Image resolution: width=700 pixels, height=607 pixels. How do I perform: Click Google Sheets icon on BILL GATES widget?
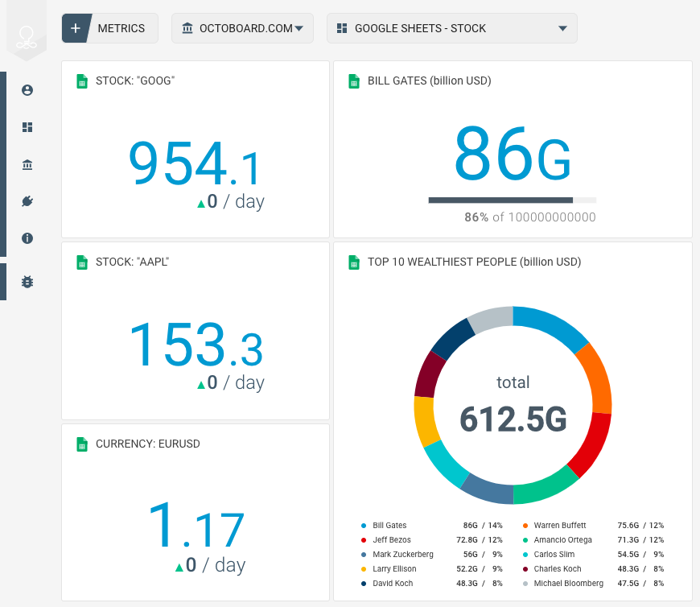354,81
